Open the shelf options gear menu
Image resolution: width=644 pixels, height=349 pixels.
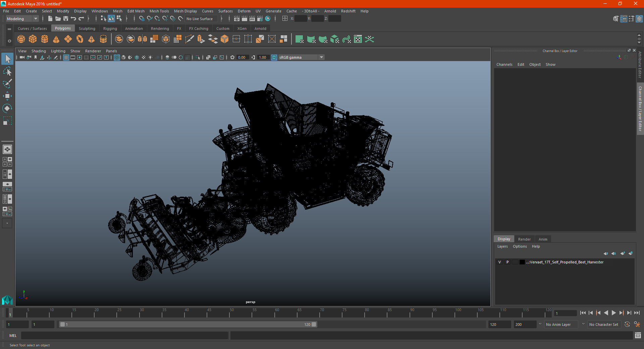[x=9, y=41]
